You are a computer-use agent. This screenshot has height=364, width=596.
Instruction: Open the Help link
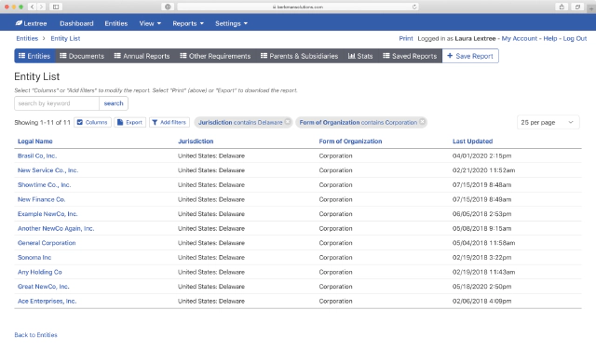click(x=550, y=38)
